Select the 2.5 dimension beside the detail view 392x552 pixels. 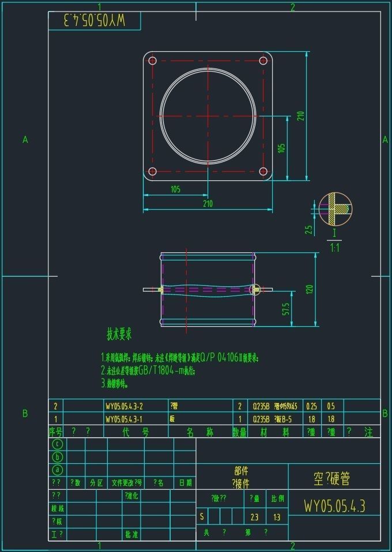(308, 230)
